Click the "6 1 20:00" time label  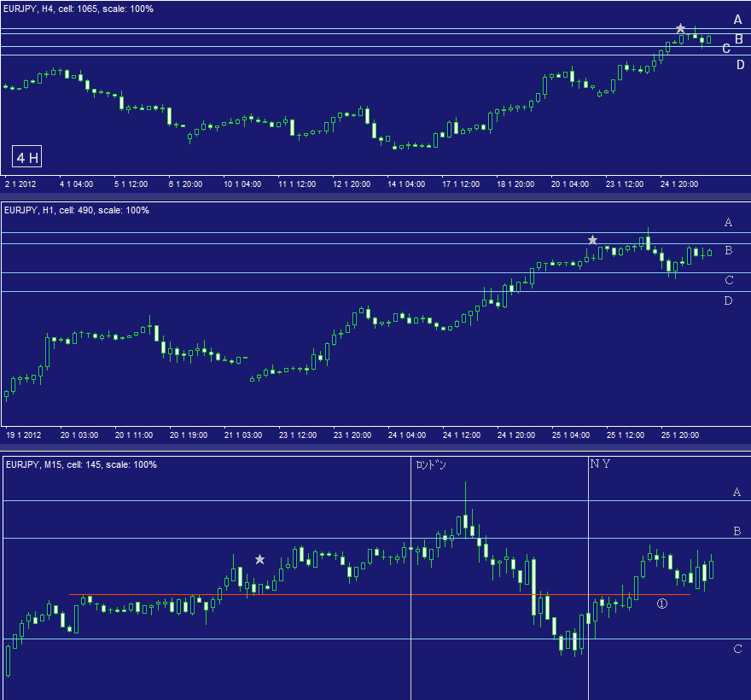[185, 184]
